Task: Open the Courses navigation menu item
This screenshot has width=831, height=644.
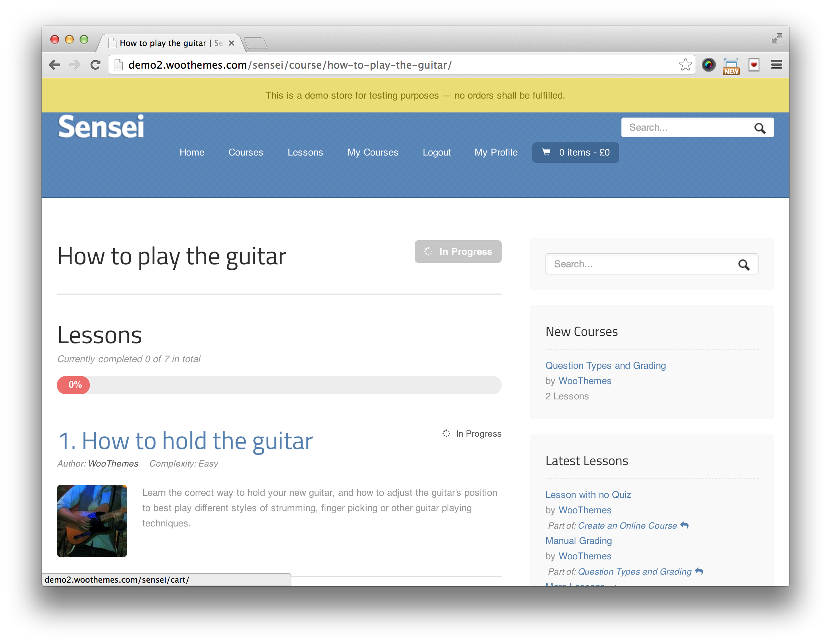Action: (245, 152)
